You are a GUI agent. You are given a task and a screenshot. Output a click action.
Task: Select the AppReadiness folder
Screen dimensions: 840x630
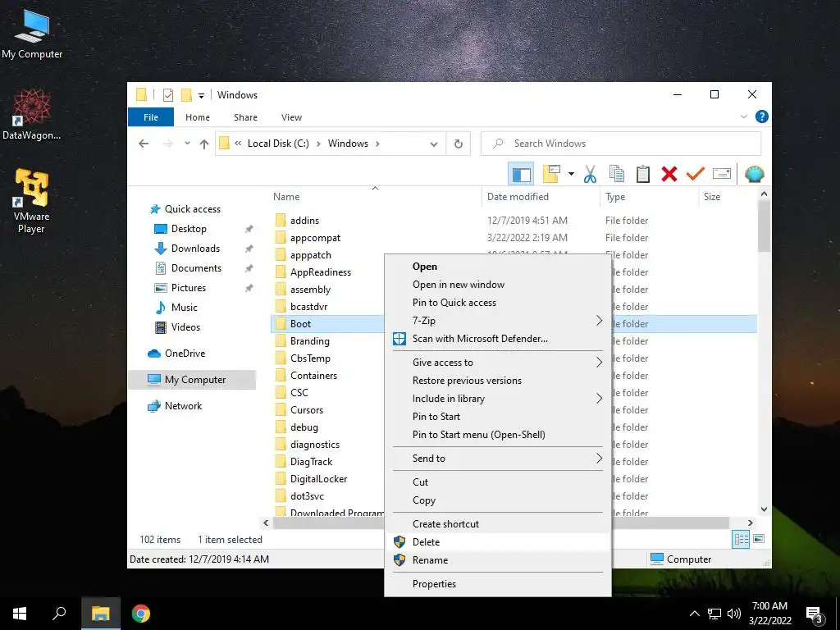pyautogui.click(x=321, y=272)
